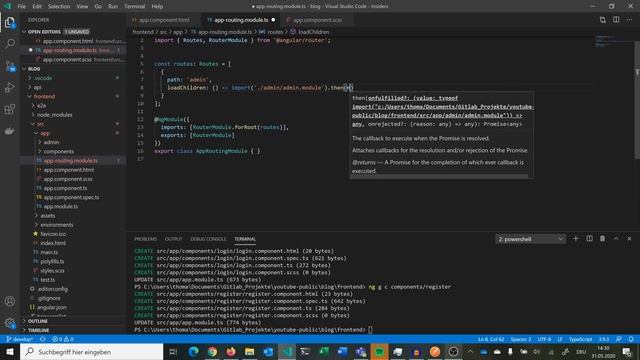Image resolution: width=640 pixels, height=360 pixels.
Task: Click the Open Changes editor action icon
Action: (x=602, y=20)
